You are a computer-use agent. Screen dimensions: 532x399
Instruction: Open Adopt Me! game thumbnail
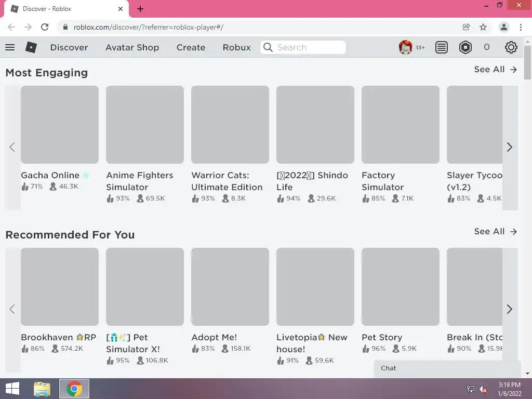tap(230, 287)
